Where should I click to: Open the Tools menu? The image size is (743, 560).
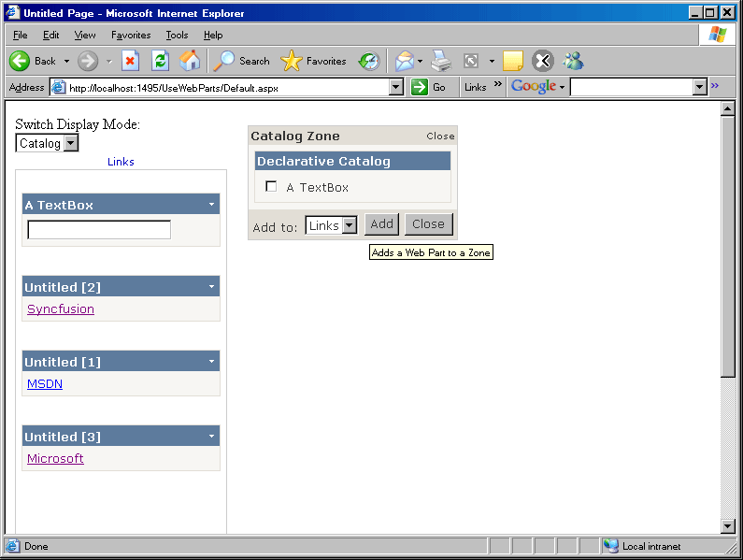[x=177, y=35]
